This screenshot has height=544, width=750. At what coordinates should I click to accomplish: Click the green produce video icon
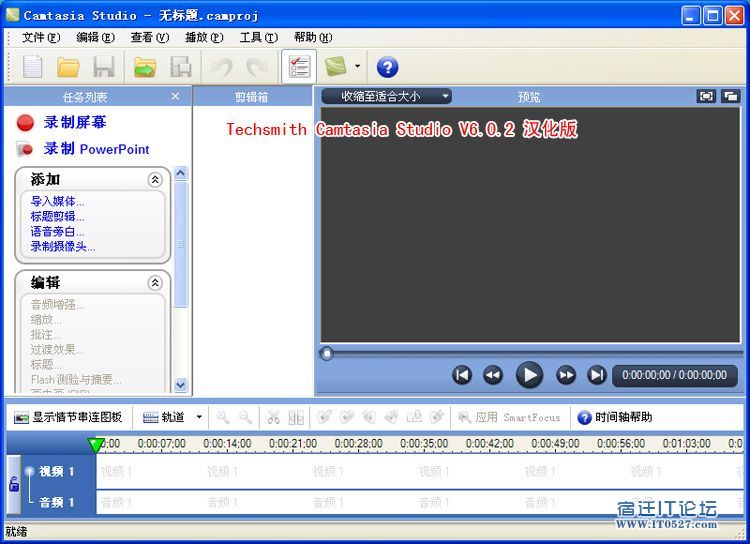coord(335,67)
